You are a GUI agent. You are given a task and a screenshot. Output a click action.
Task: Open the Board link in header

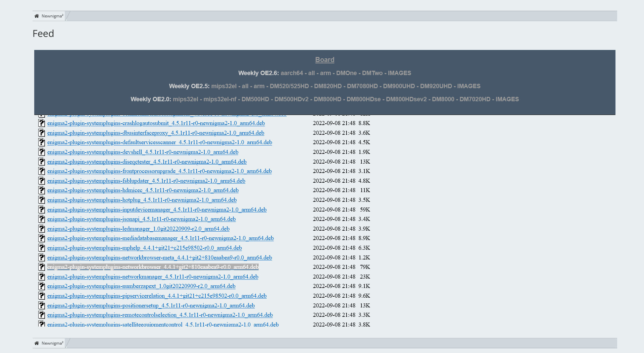pos(325,60)
